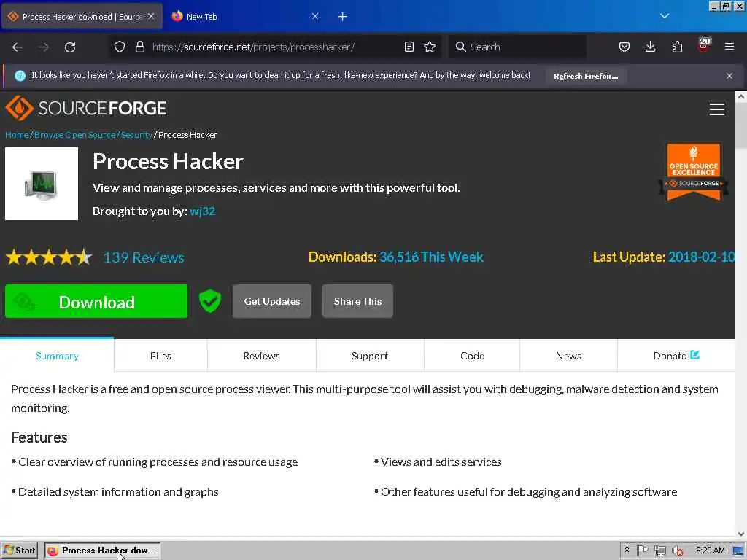The image size is (747, 560).
Task: Bookmark this page with star
Action: pos(430,47)
